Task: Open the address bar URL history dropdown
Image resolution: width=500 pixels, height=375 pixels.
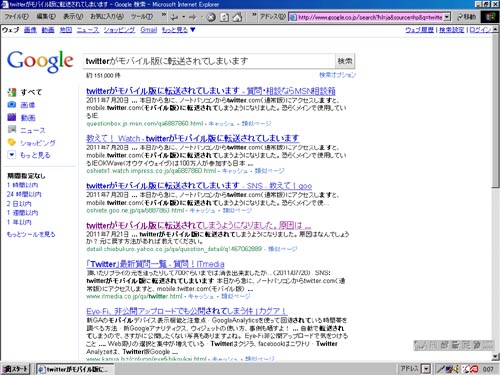Action: click(447, 17)
